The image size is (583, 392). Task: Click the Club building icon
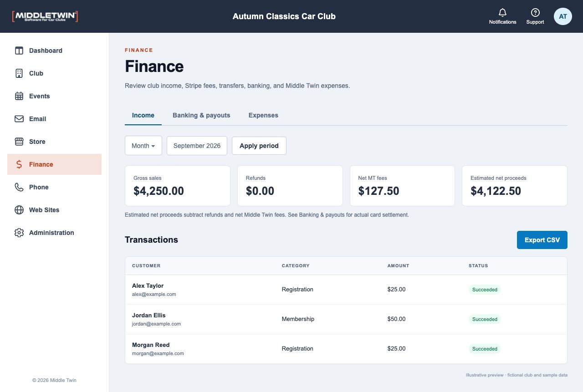[19, 73]
